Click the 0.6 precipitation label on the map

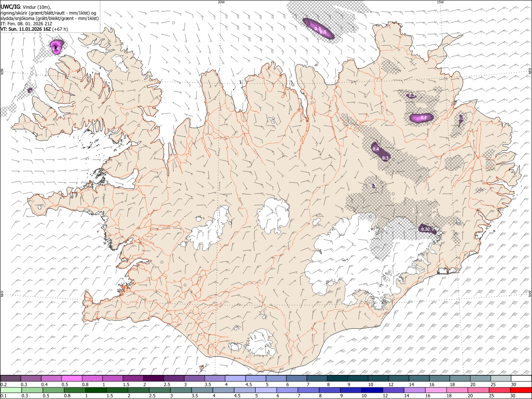(x=424, y=118)
